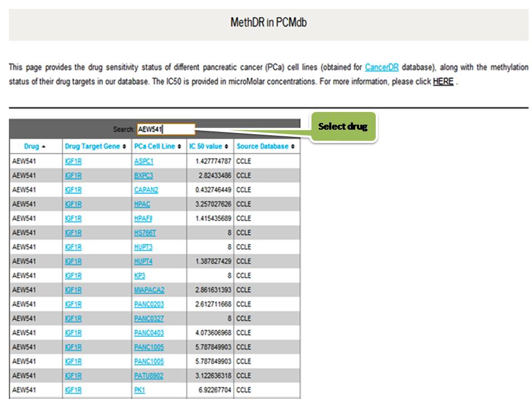Sort by Source Database column
Viewport: 532px width, 399px height.
tap(265, 146)
